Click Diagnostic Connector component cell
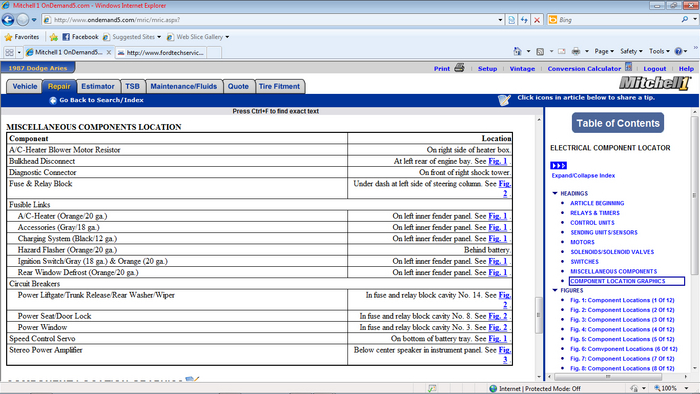 click(x=177, y=173)
